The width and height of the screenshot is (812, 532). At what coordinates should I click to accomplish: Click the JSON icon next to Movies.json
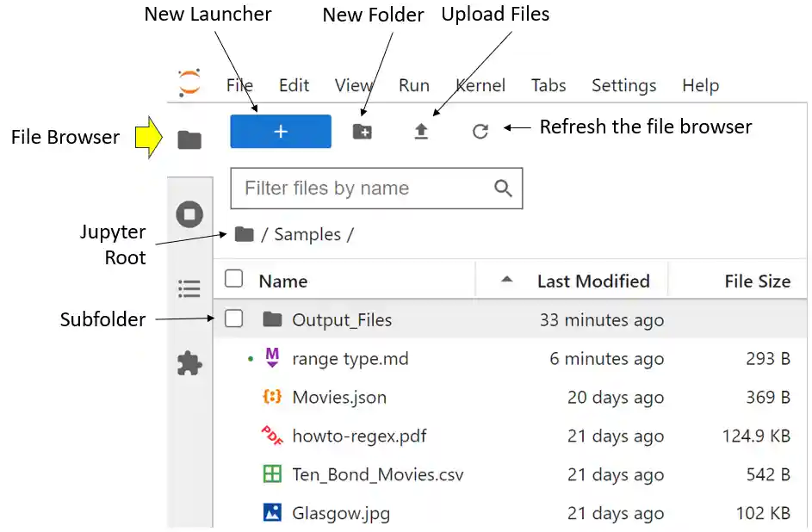tap(273, 398)
